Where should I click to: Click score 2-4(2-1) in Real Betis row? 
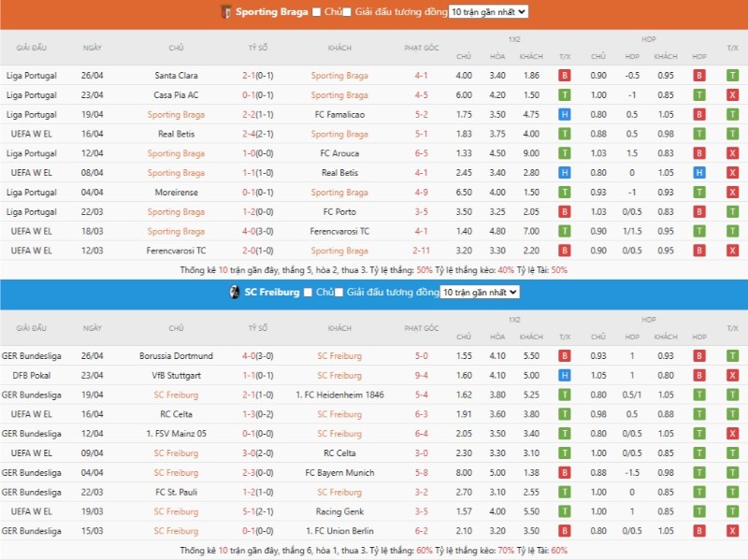(258, 134)
